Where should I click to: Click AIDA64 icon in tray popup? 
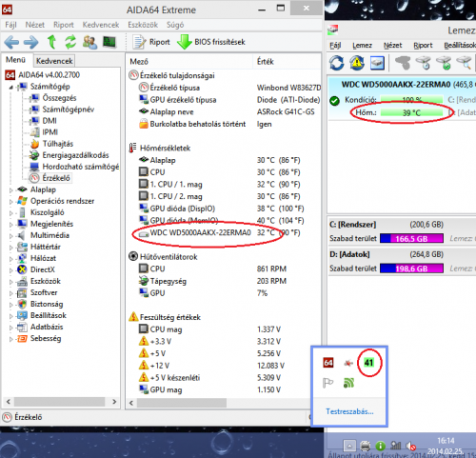(328, 362)
